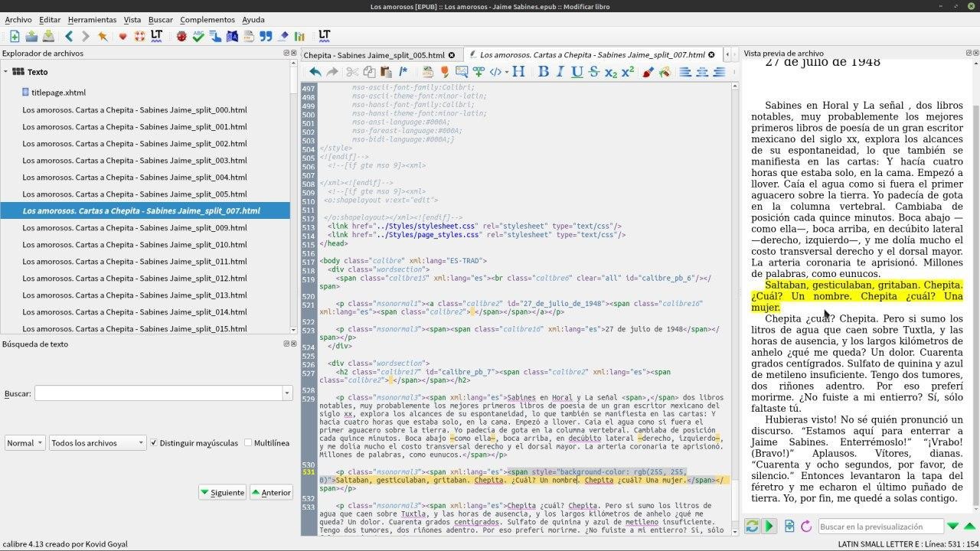Click the 'Buscar en la previsualización' field
Viewport: 980px width, 551px height.
point(880,527)
